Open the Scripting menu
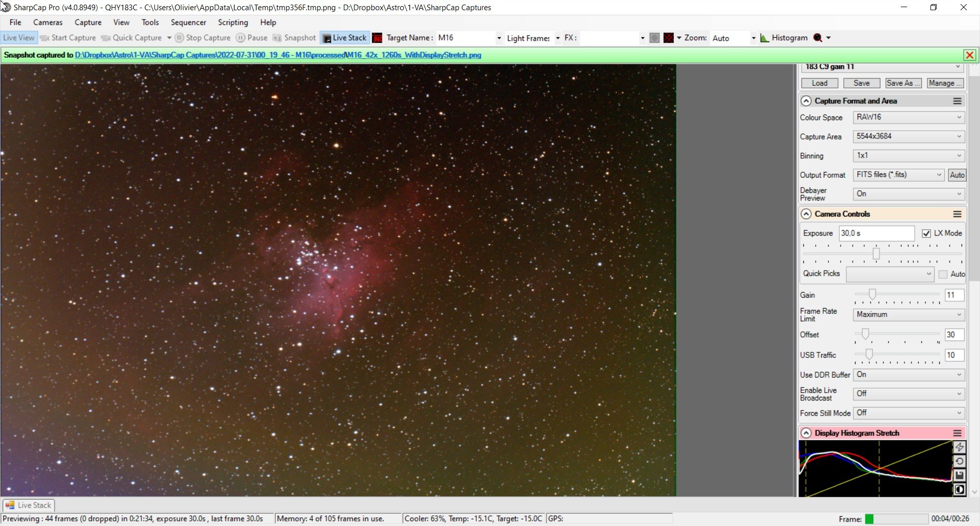Image resolution: width=980 pixels, height=526 pixels. tap(233, 22)
